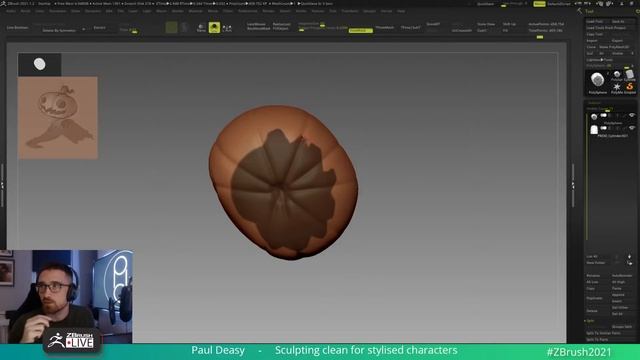The image size is (640, 360).
Task: Toggle visibility eye of PolySphere subtool
Action: pos(632,116)
